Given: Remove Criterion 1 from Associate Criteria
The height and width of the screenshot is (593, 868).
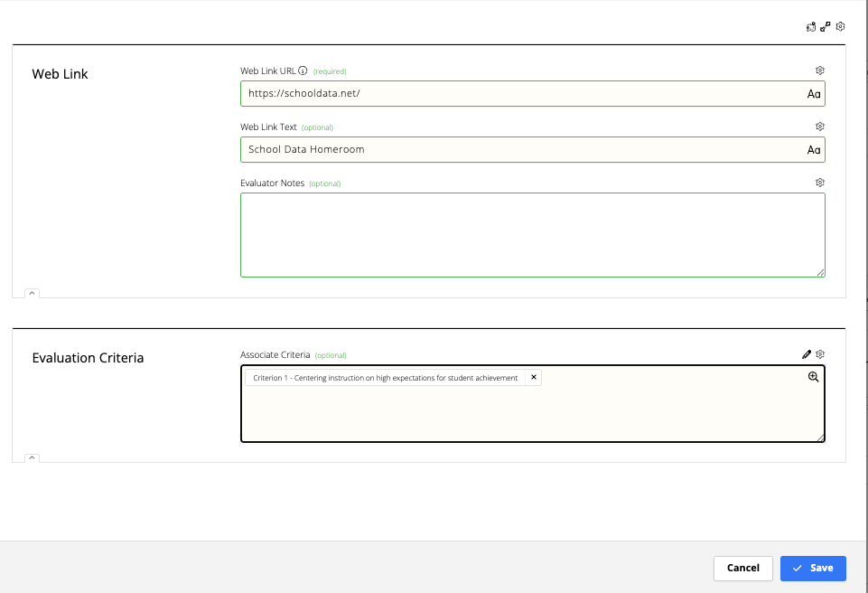Looking at the screenshot, I should [534, 377].
